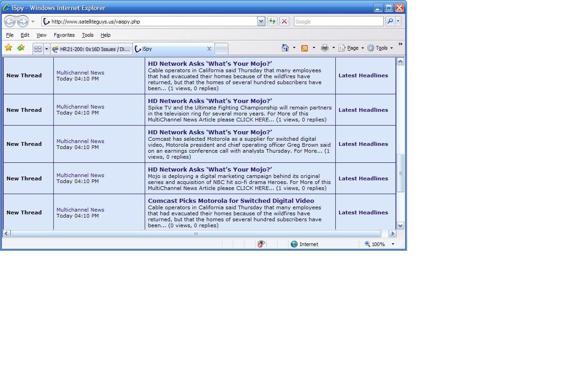Click the Print icon
The image size is (588, 368).
click(x=325, y=48)
